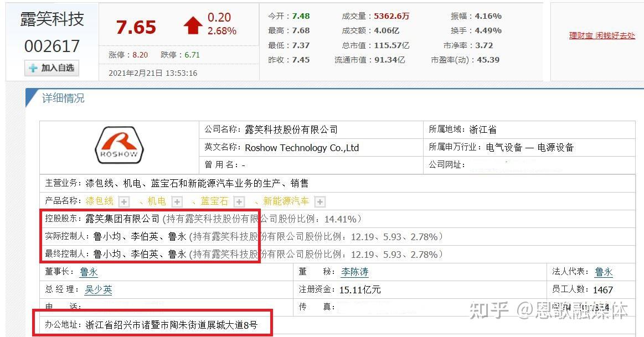644x337 pixels.
Task: Select employee count 1467
Action: [x=603, y=290]
